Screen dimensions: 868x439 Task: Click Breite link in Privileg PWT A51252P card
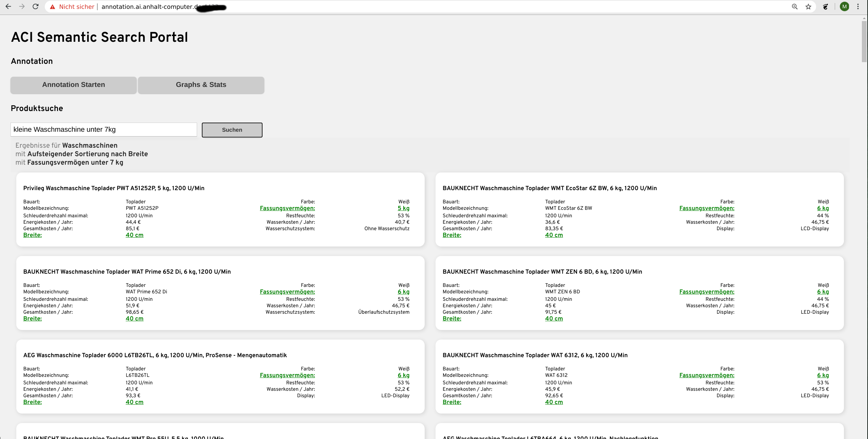pyautogui.click(x=33, y=235)
